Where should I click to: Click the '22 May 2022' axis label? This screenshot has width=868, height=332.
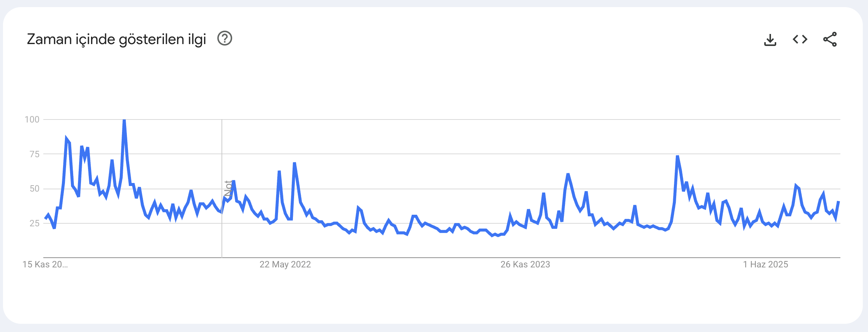pos(285,264)
